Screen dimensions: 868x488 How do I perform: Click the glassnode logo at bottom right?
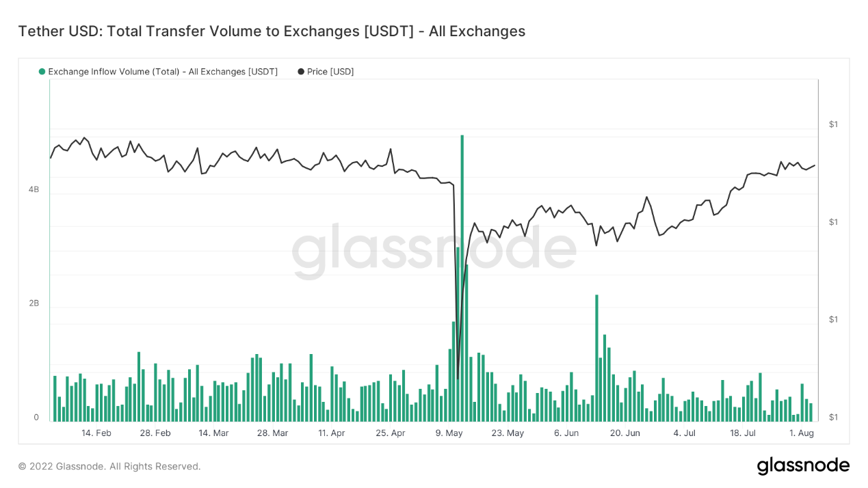(803, 466)
